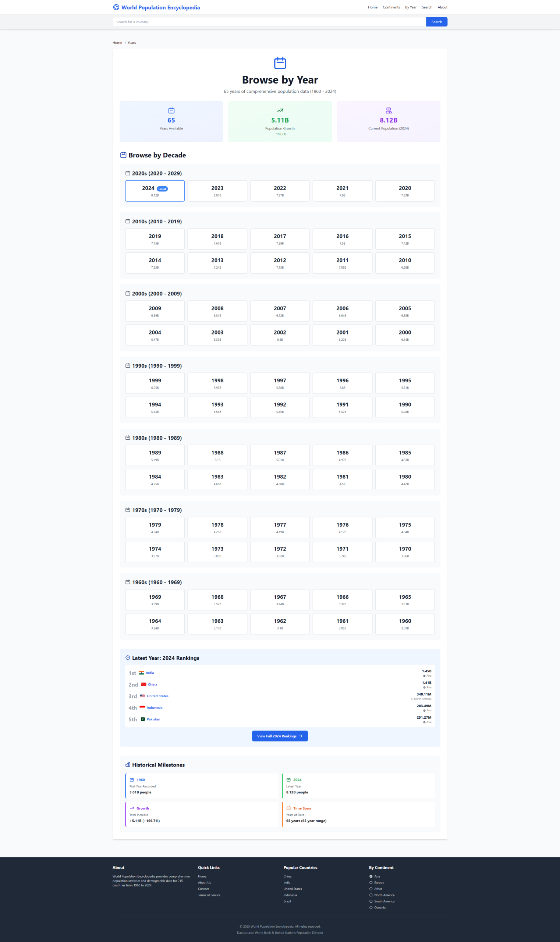Focus the country search input field
The height and width of the screenshot is (942, 560).
tap(269, 22)
